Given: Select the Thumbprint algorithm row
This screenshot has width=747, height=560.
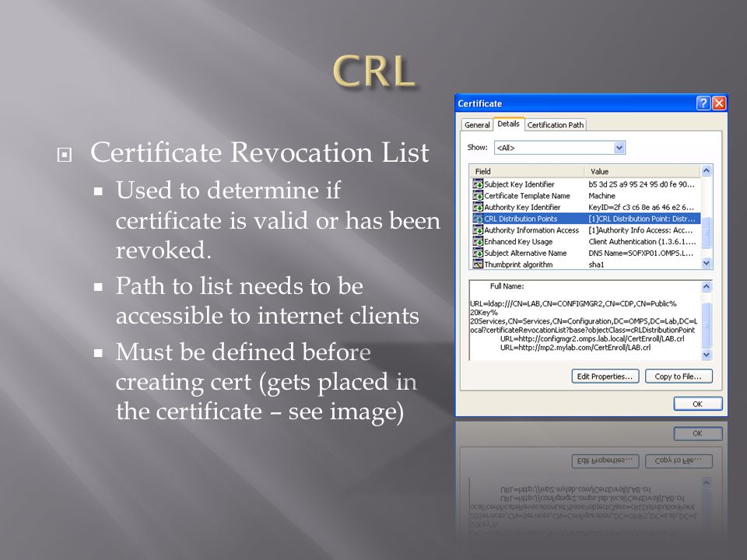Looking at the screenshot, I should coord(586,264).
